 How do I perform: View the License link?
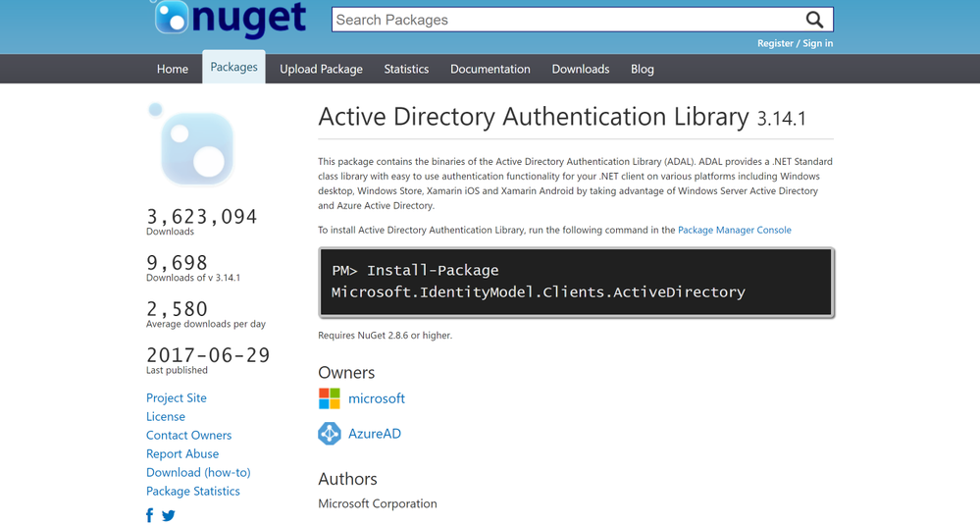pyautogui.click(x=166, y=416)
